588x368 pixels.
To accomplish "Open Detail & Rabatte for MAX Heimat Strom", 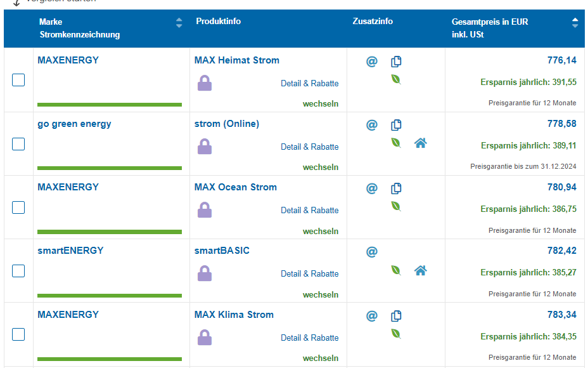I will tap(309, 83).
